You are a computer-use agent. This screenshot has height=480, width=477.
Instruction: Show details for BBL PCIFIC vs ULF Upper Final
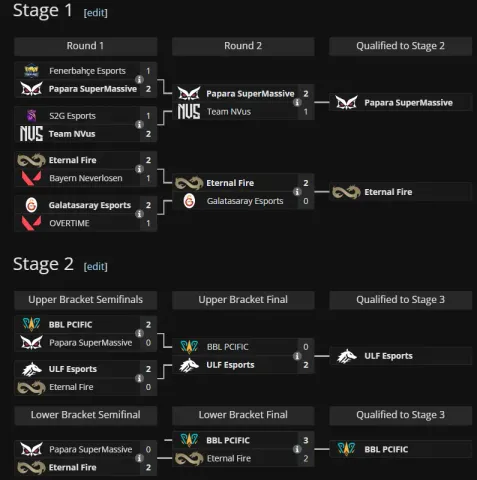297,356
